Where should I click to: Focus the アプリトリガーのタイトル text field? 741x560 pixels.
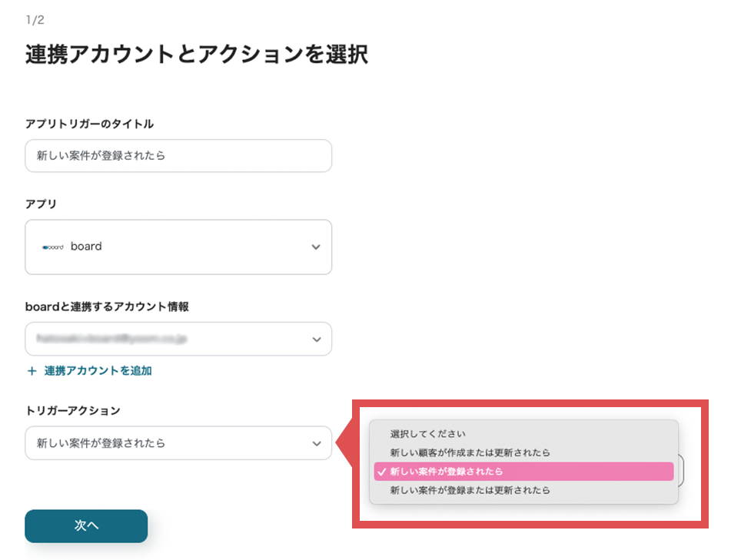click(x=178, y=156)
